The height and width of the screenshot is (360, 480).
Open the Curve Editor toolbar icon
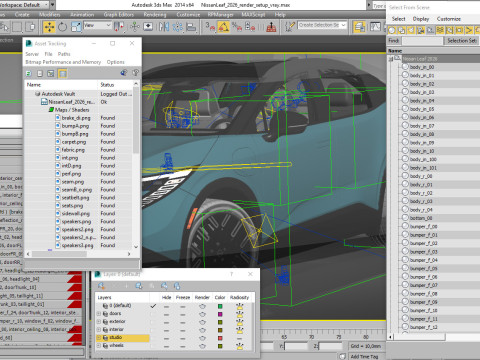pyautogui.click(x=375, y=27)
